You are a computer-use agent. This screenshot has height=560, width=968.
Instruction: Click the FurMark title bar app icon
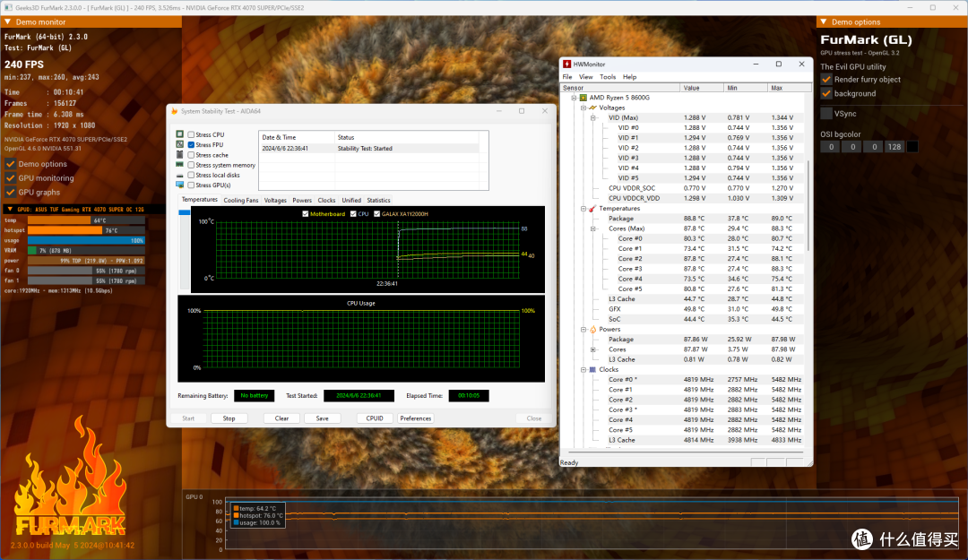[x=9, y=7]
